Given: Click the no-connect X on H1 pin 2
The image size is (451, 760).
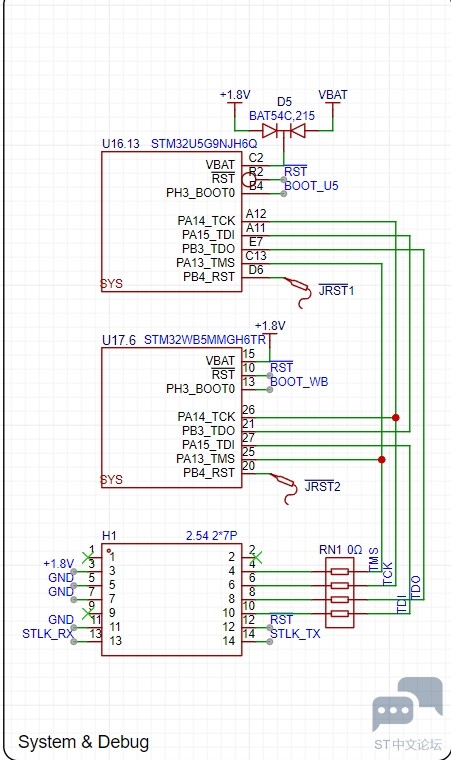Looking at the screenshot, I should [x=256, y=557].
